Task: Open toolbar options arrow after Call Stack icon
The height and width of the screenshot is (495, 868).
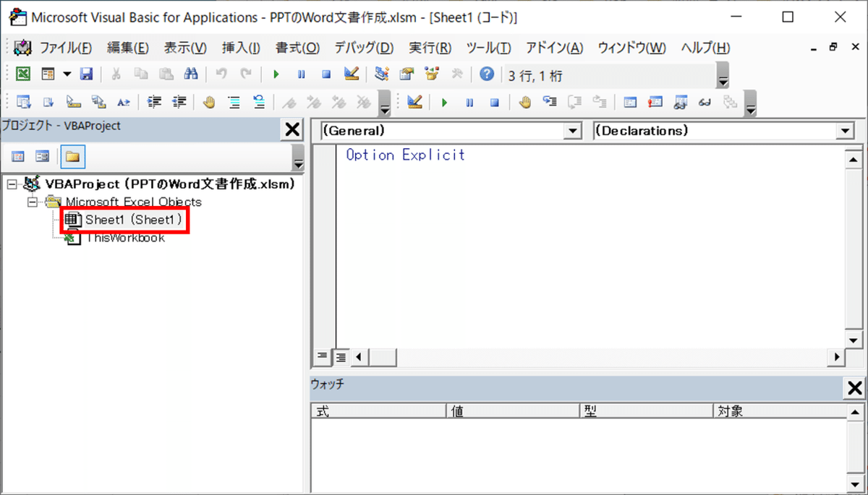Action: click(x=751, y=104)
